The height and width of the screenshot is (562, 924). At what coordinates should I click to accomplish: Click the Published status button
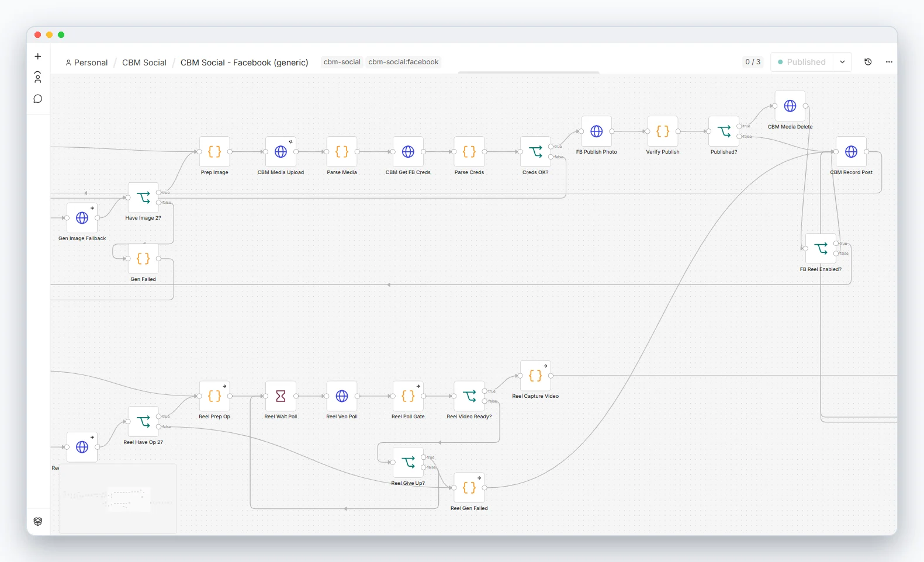802,62
